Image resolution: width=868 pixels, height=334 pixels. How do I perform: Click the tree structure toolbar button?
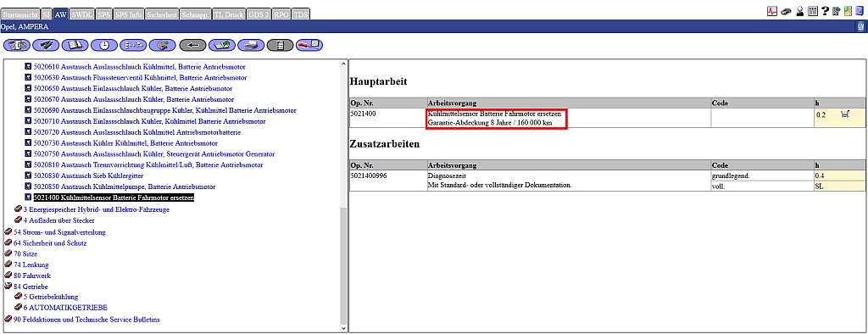click(x=133, y=46)
